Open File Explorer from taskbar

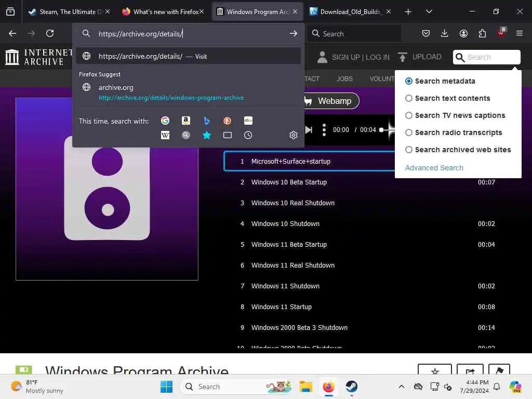(305, 387)
